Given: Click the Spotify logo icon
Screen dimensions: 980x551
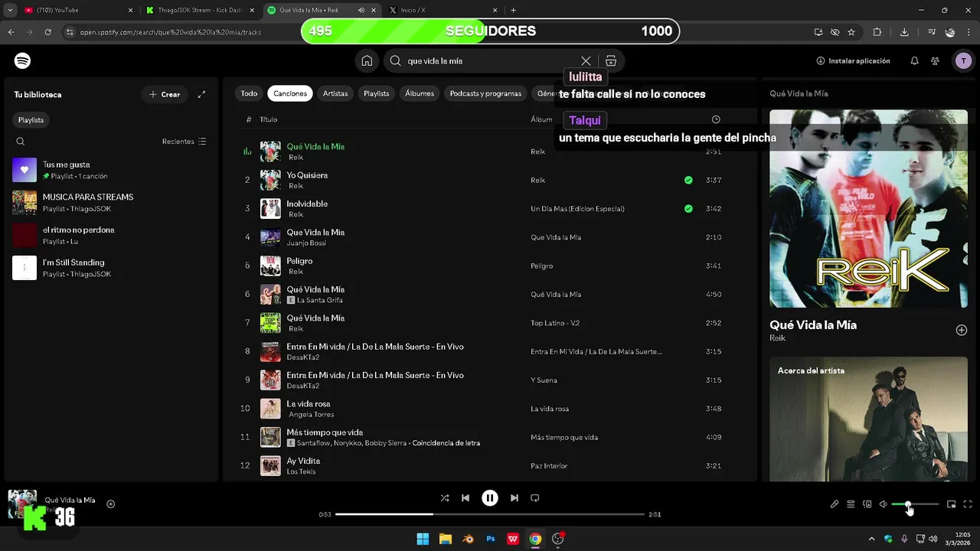Looking at the screenshot, I should click(23, 60).
